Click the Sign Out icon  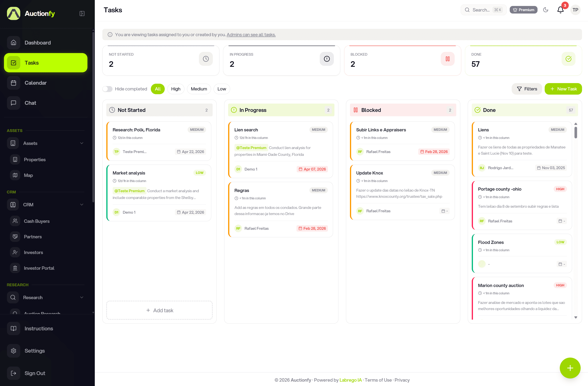pyautogui.click(x=14, y=373)
